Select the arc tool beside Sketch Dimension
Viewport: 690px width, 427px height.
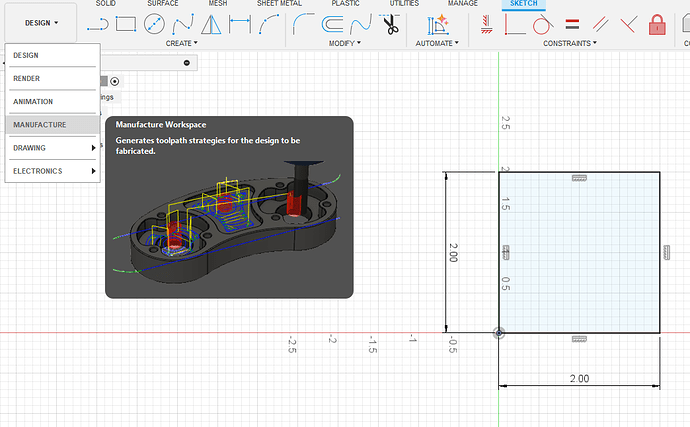click(x=269, y=24)
